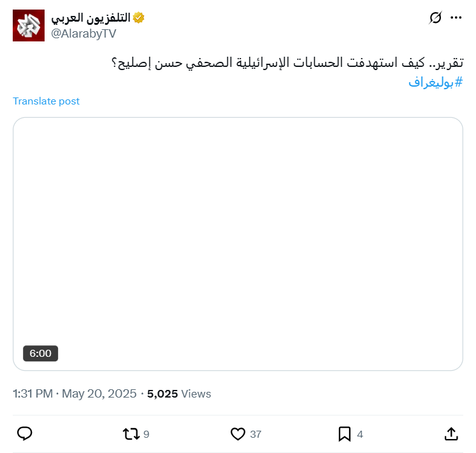
Task: Open the AlarabyTV profile avatar
Action: [x=29, y=25]
